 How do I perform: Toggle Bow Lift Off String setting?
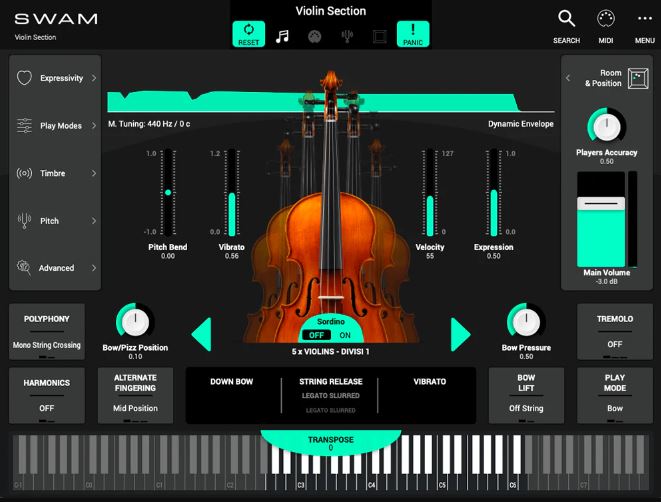tap(526, 395)
